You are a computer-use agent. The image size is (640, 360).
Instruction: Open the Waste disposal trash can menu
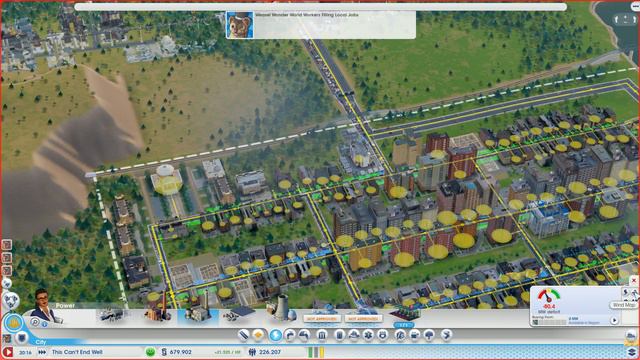tap(340, 336)
